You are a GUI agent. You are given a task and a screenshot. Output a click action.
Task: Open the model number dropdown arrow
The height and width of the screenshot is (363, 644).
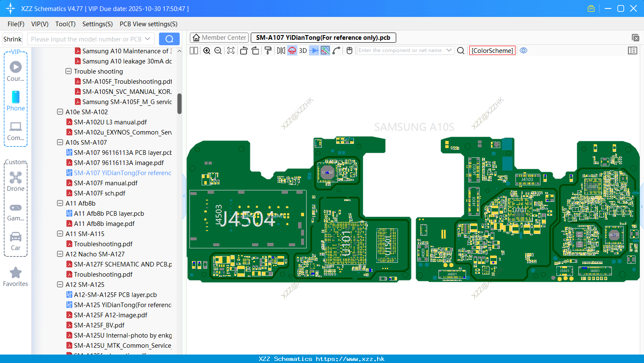point(148,39)
